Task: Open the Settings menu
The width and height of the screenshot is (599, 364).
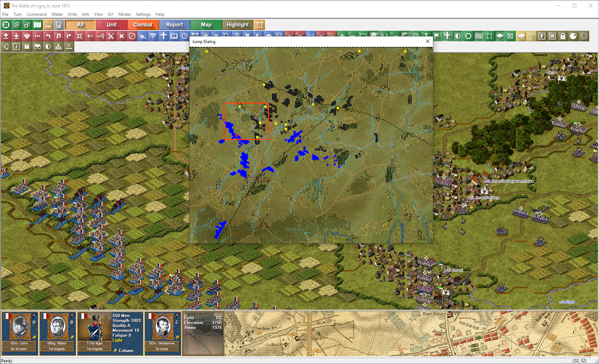Action: [x=143, y=14]
